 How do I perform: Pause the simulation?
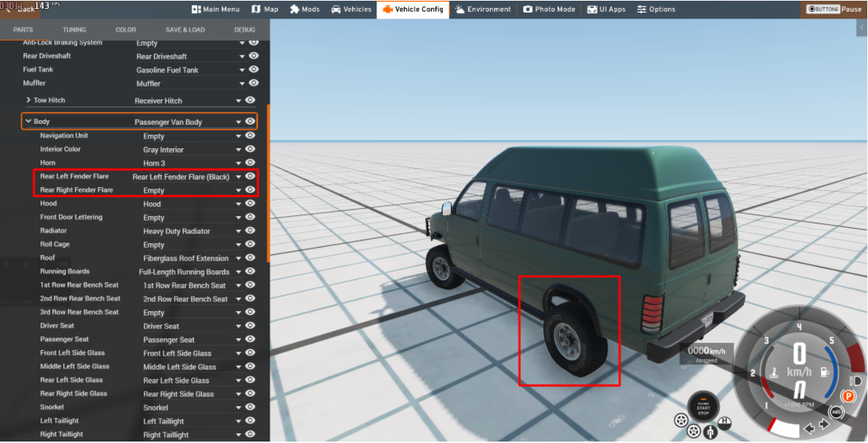coord(833,9)
